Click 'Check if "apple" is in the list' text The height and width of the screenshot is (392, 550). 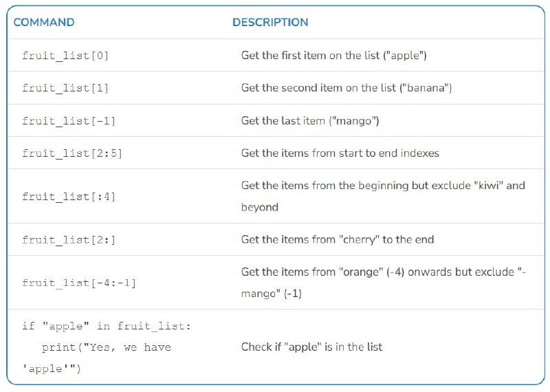(x=311, y=347)
